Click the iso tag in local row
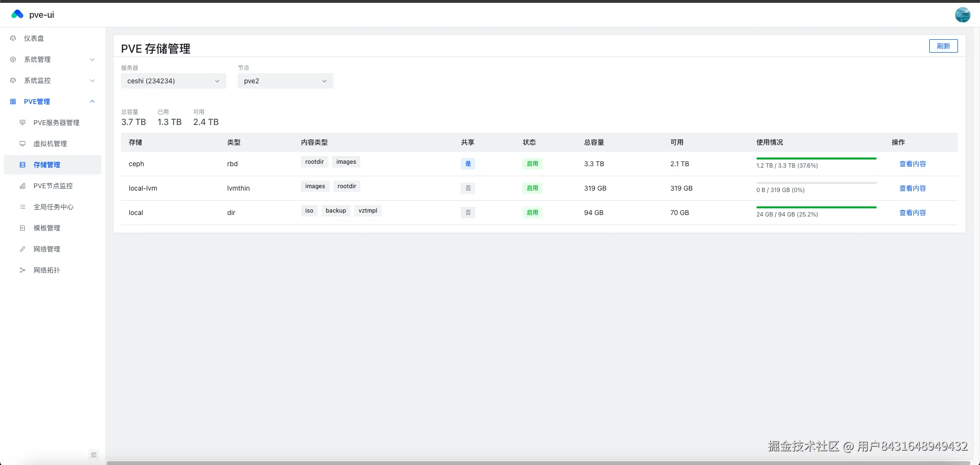The height and width of the screenshot is (465, 980). [309, 211]
